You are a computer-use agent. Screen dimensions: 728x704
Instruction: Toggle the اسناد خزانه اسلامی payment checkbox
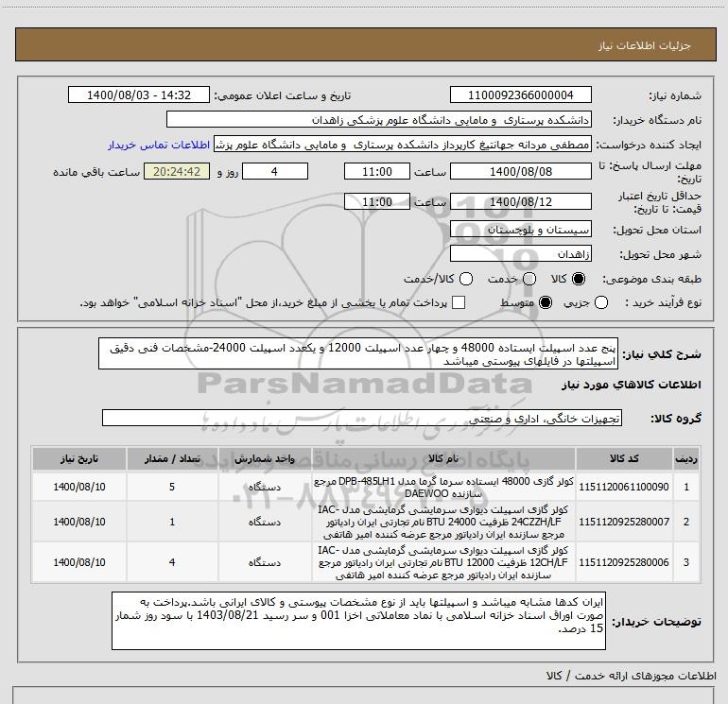[459, 302]
